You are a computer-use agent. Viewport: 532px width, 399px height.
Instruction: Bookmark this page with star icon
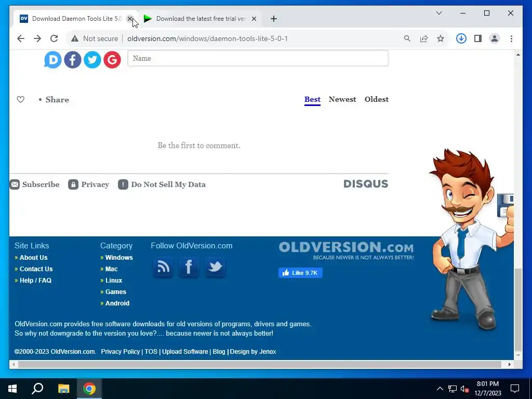coord(441,38)
